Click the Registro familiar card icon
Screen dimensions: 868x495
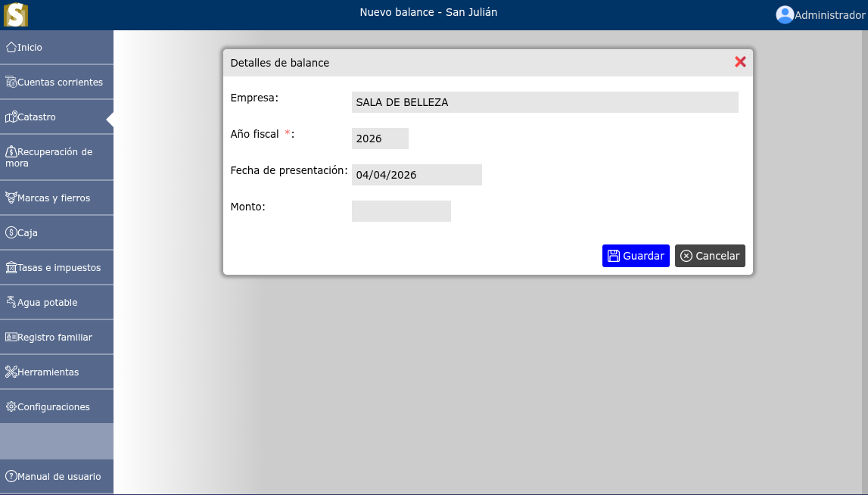[x=10, y=337]
